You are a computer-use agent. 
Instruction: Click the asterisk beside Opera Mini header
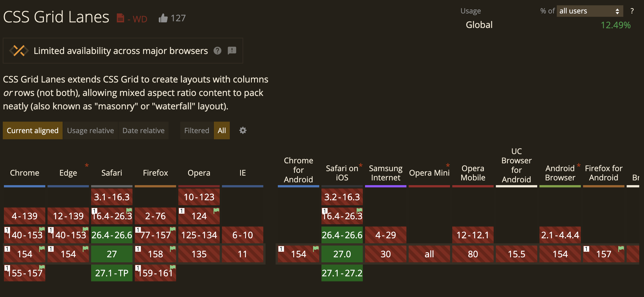coord(448,166)
